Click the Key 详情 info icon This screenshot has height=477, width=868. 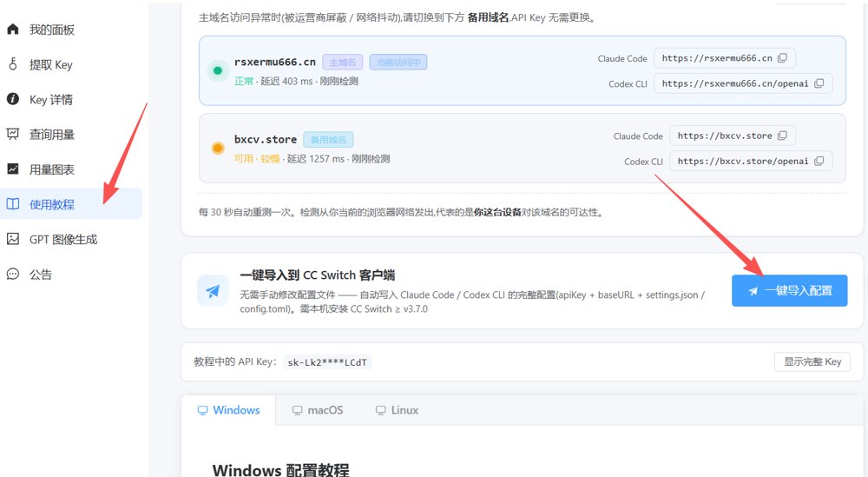tap(13, 99)
